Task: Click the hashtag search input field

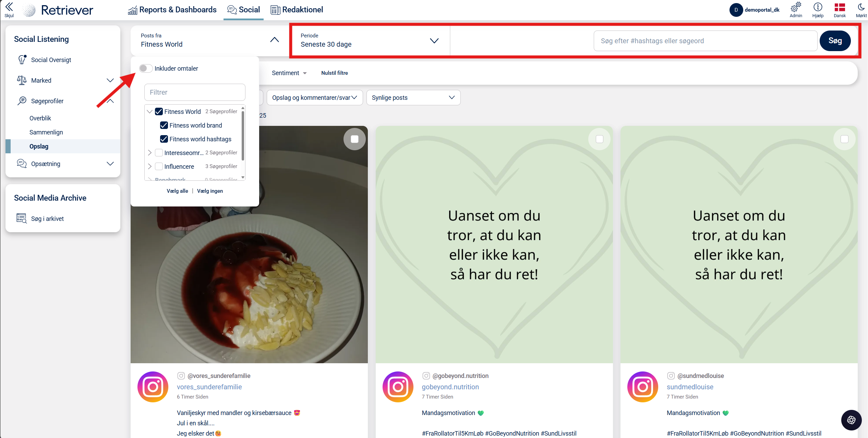Action: point(705,41)
